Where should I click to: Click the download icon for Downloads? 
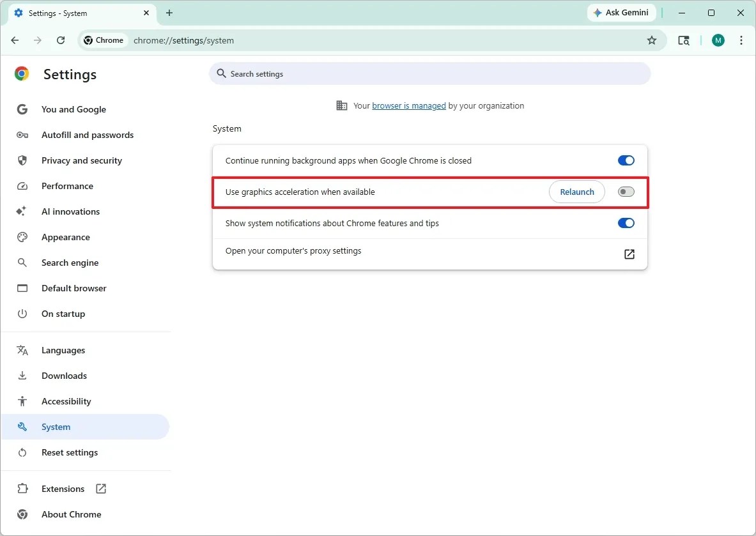(22, 376)
